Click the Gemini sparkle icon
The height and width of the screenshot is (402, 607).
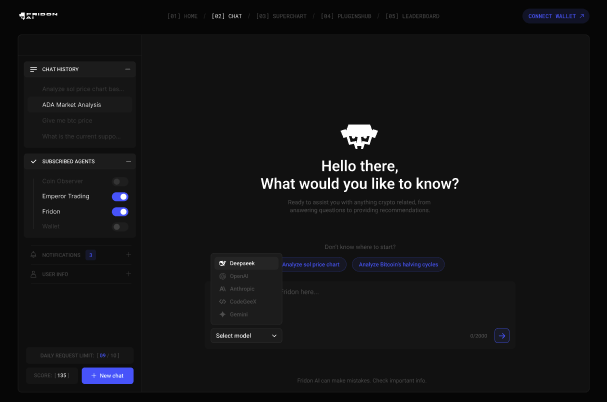pos(223,314)
